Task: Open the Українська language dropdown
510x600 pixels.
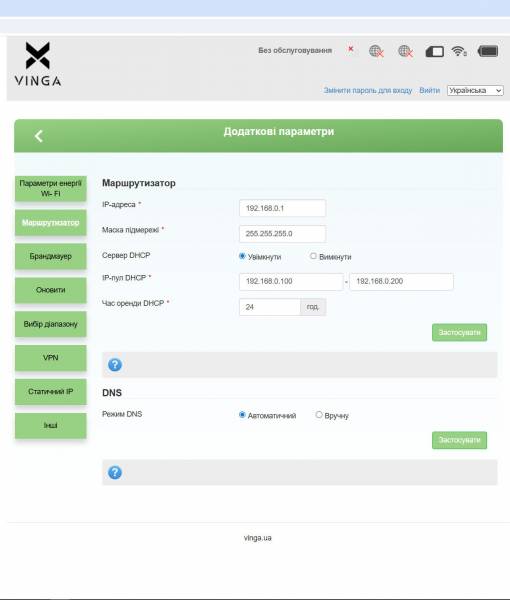Action: [x=475, y=90]
